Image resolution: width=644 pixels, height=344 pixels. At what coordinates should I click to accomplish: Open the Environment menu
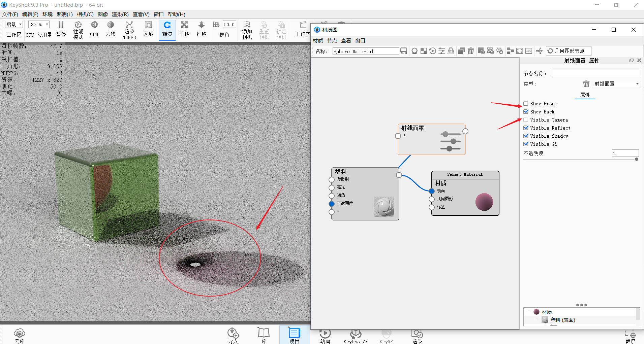[x=48, y=14]
